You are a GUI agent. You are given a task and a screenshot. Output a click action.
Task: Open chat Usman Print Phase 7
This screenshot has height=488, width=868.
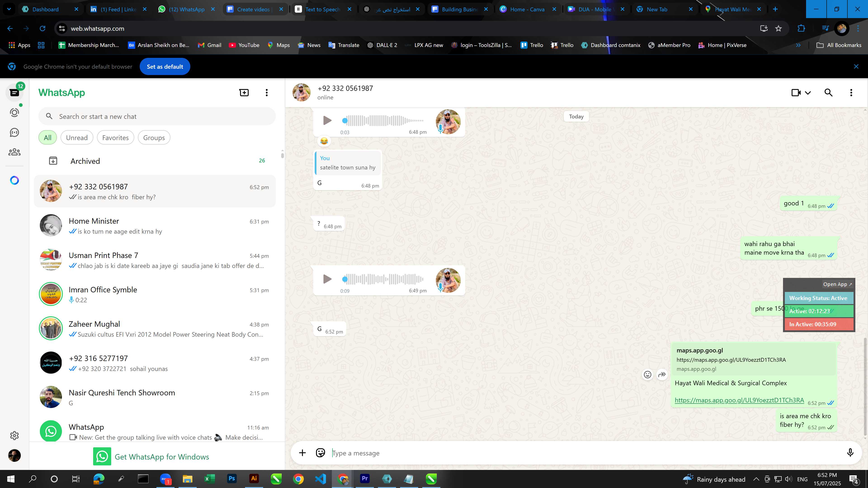155,260
